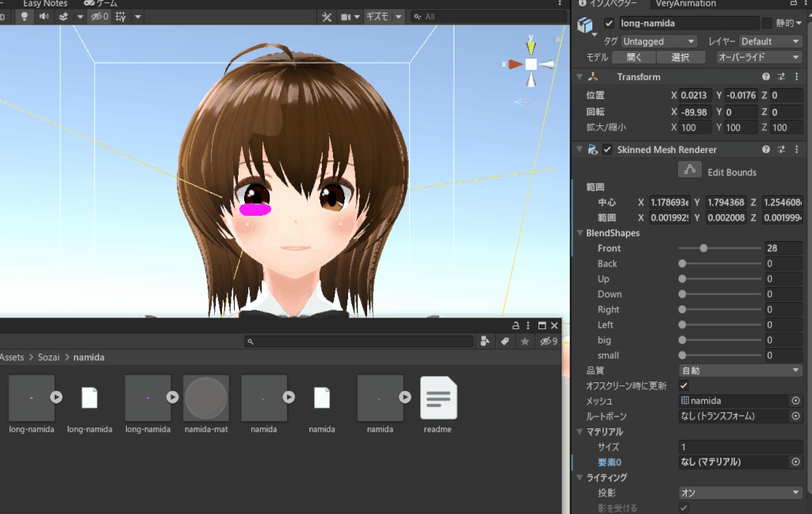Image resolution: width=812 pixels, height=514 pixels.
Task: Open the Tag dropdown showing Untagged
Action: [658, 40]
